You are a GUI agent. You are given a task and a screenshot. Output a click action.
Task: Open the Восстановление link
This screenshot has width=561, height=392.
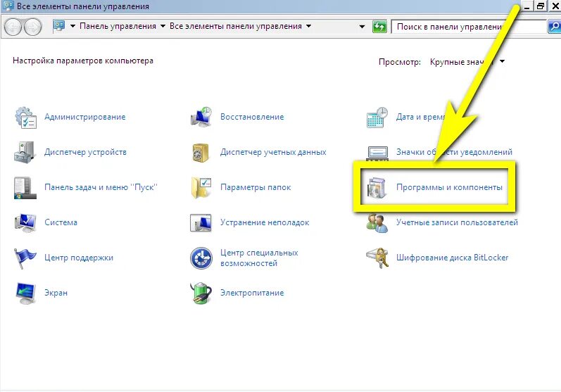point(252,117)
